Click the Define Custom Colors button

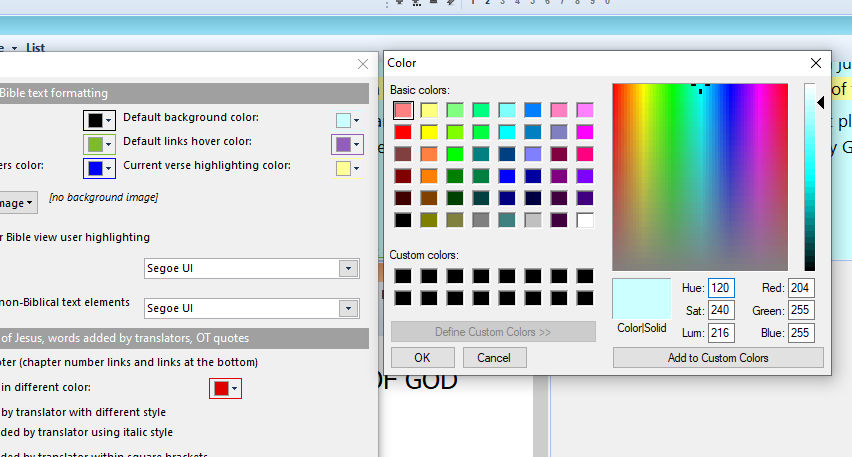493,331
